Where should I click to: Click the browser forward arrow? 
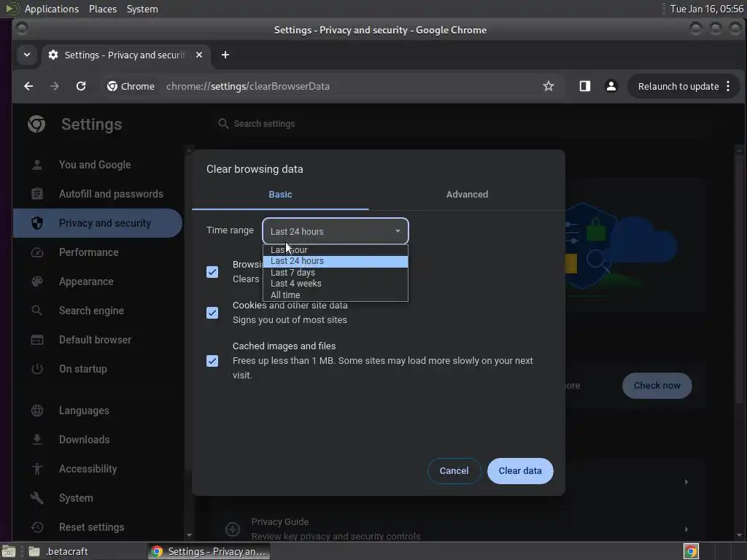pos(54,86)
